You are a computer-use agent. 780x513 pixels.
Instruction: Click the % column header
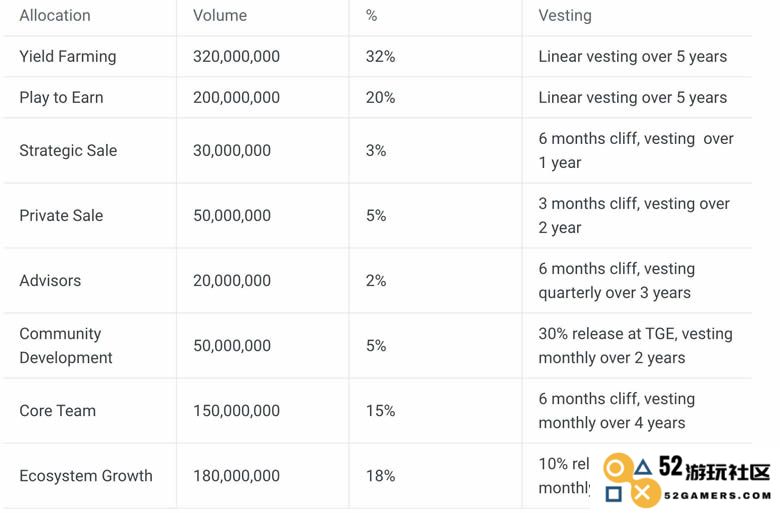click(372, 15)
